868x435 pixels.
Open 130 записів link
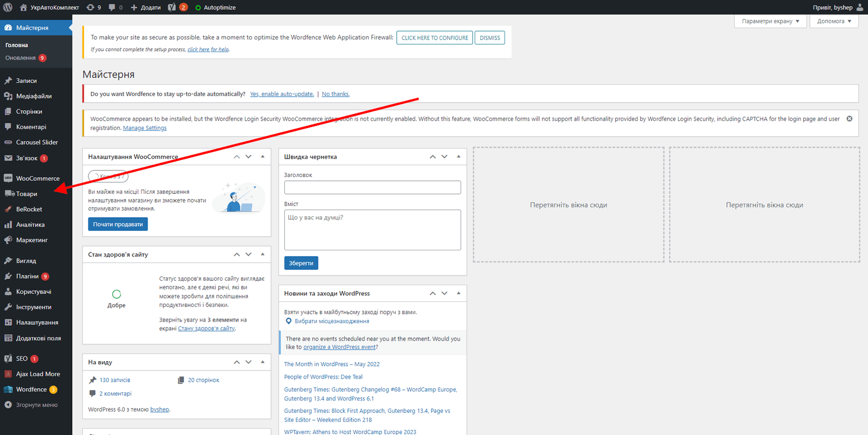point(114,380)
